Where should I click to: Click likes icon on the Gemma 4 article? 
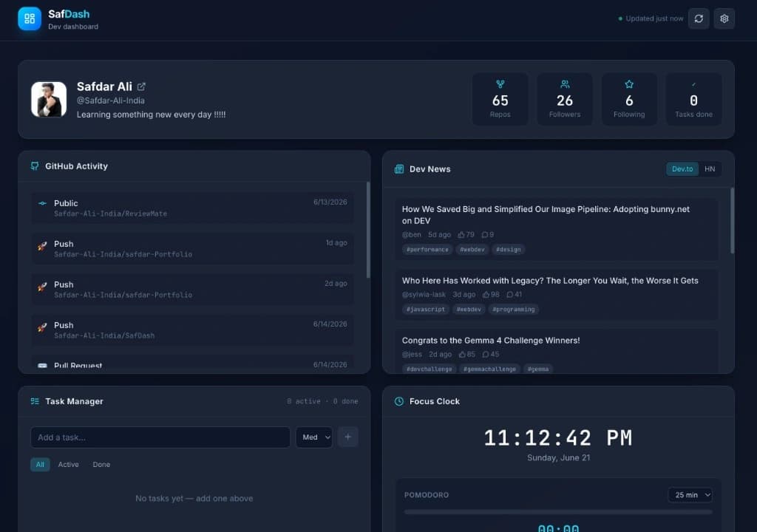462,355
